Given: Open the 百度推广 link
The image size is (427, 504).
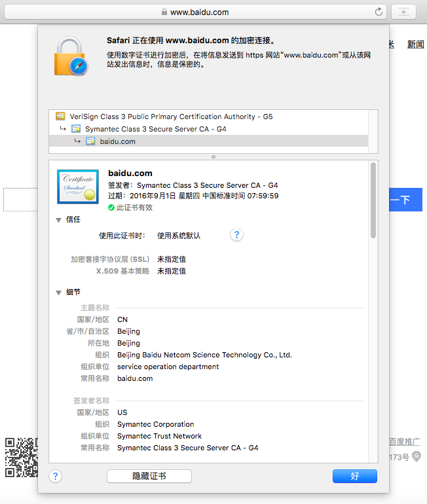Looking at the screenshot, I should pos(405,442).
